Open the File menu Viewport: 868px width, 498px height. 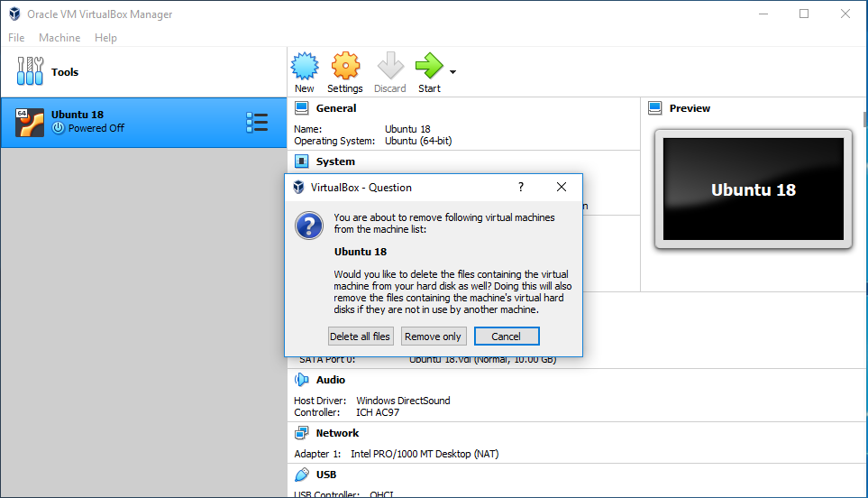16,38
